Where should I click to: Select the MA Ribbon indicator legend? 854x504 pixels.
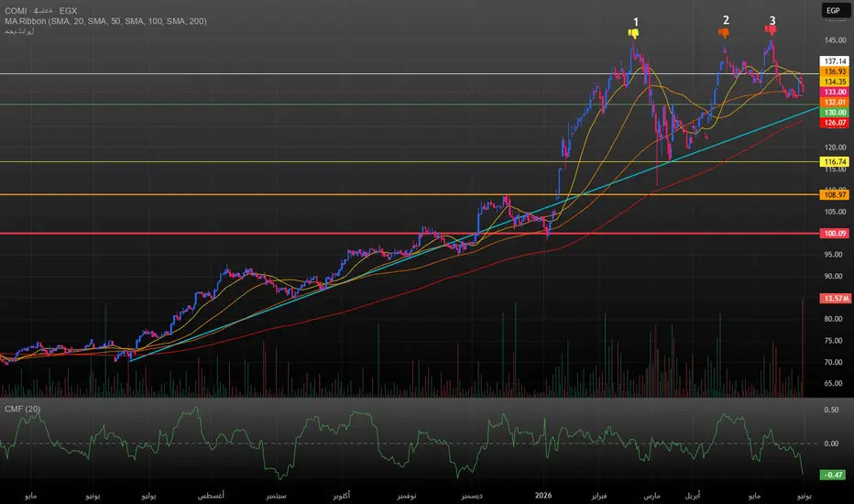[x=105, y=21]
